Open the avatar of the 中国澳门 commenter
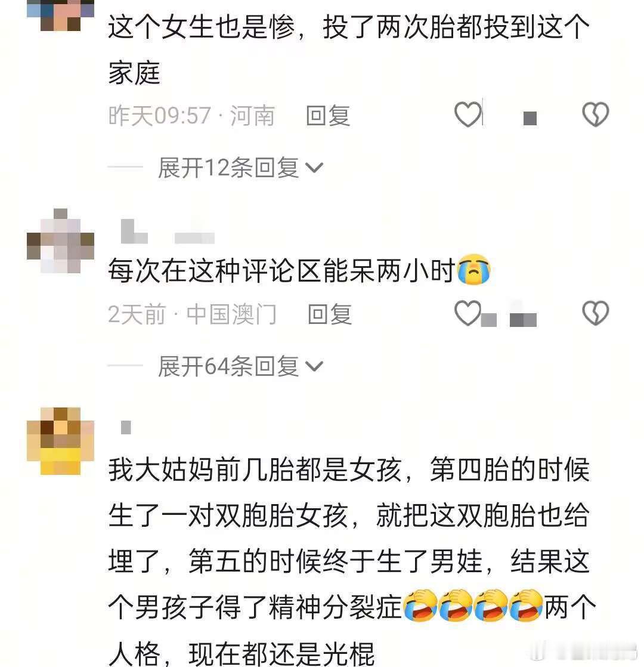The height and width of the screenshot is (667, 644). (x=60, y=240)
